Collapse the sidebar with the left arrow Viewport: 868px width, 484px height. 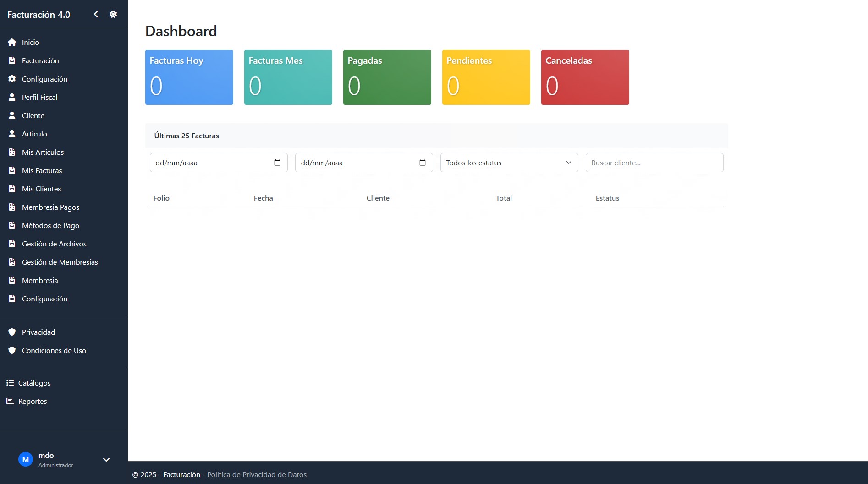click(96, 14)
